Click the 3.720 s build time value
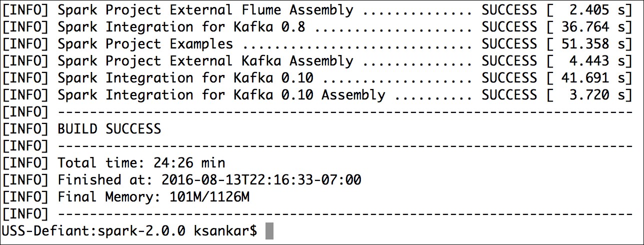644x245 pixels. click(x=600, y=95)
